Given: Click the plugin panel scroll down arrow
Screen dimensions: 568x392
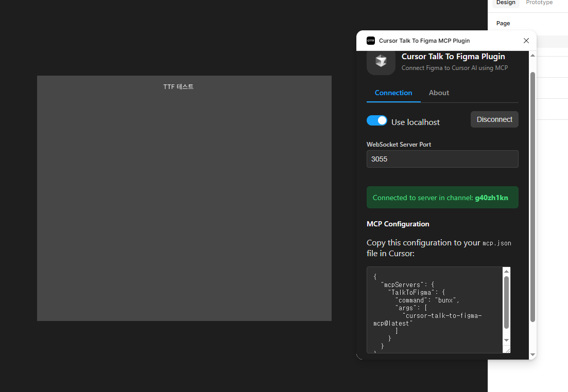Looking at the screenshot, I should click(x=532, y=355).
